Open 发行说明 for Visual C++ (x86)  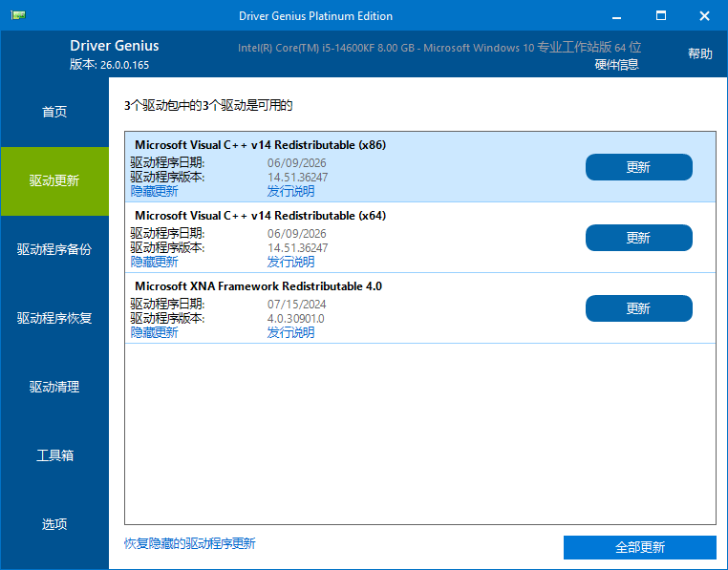290,191
